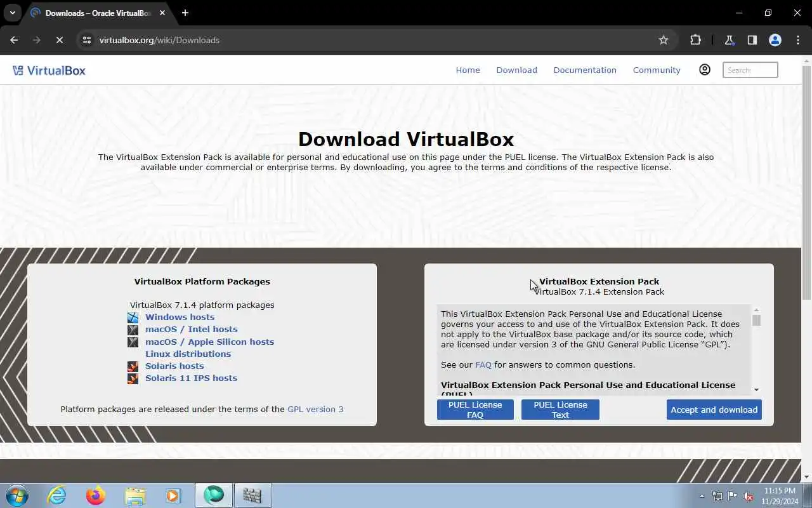Open the Chrome extensions puzzle icon

[695, 40]
